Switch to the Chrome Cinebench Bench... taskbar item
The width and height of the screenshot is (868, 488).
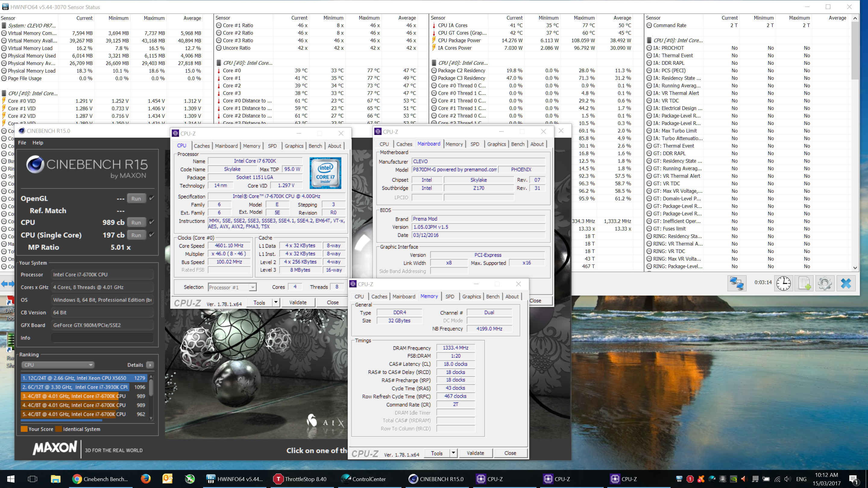click(100, 479)
